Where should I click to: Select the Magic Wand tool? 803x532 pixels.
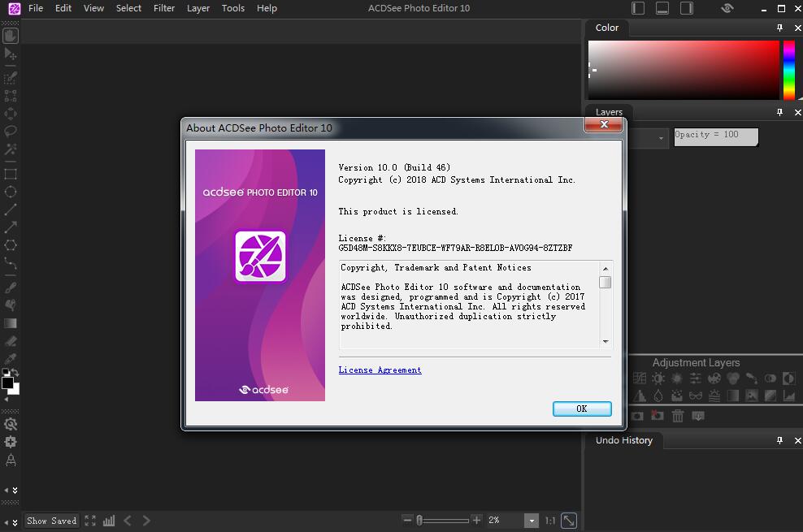tap(11, 149)
